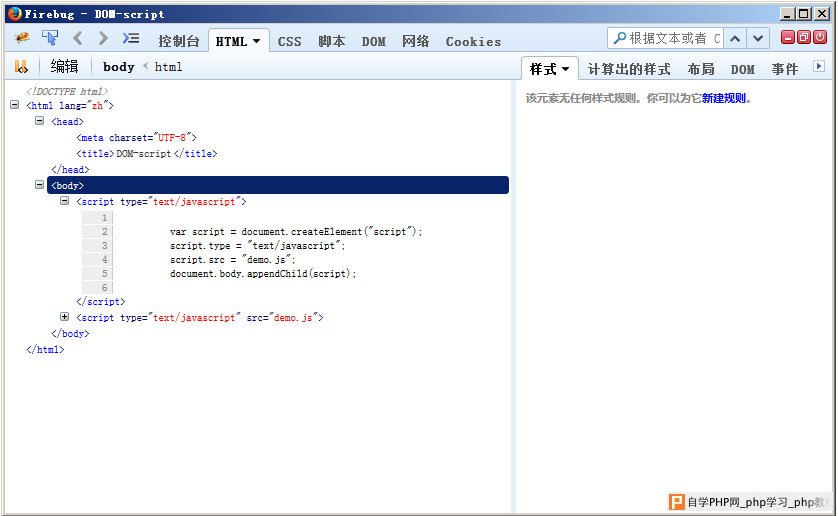Collapse the html node
The width and height of the screenshot is (838, 516).
pos(14,105)
